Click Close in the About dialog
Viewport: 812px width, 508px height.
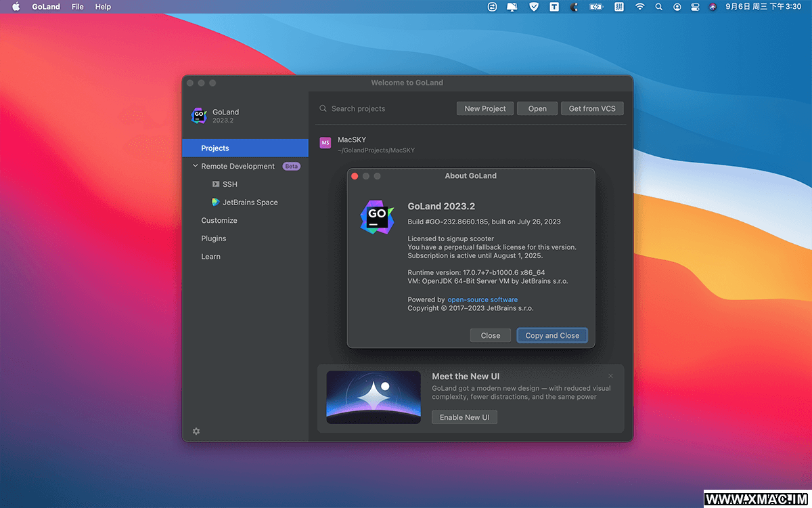(x=491, y=335)
